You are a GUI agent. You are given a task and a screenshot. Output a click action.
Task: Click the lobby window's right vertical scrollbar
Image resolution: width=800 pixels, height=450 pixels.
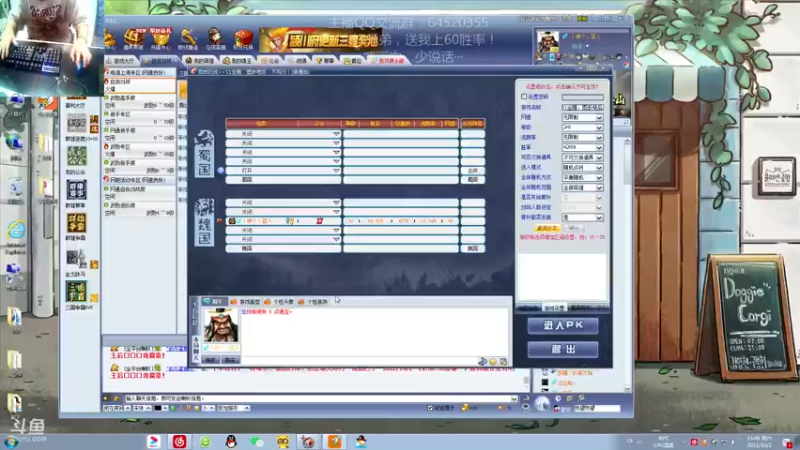[x=628, y=263]
